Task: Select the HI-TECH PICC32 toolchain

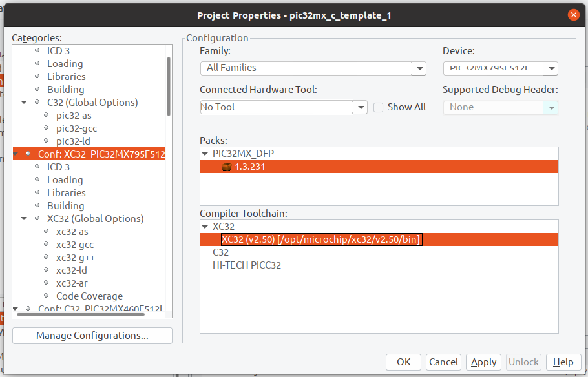Action: (x=247, y=265)
